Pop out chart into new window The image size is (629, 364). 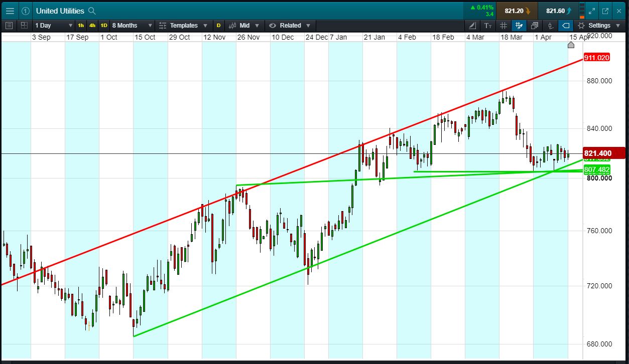click(605, 11)
